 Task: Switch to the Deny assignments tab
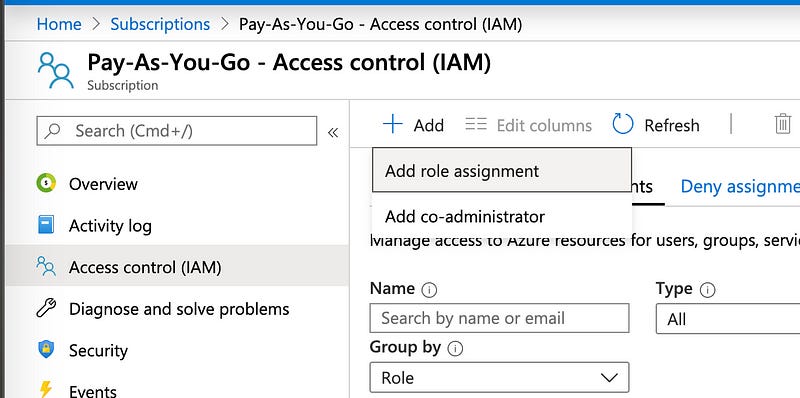coord(740,187)
